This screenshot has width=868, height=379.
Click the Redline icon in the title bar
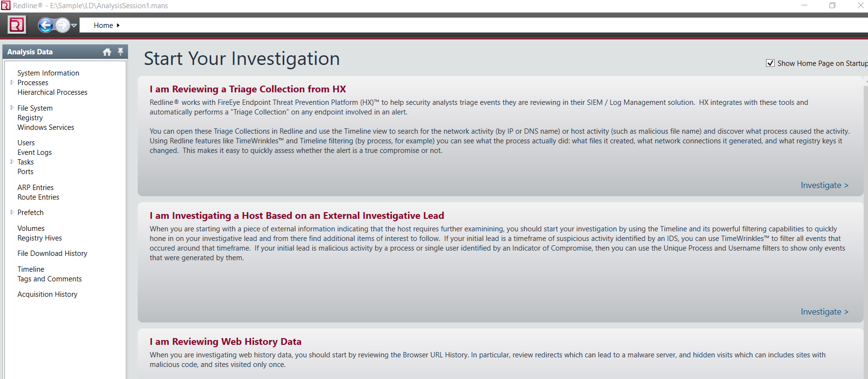[x=5, y=5]
